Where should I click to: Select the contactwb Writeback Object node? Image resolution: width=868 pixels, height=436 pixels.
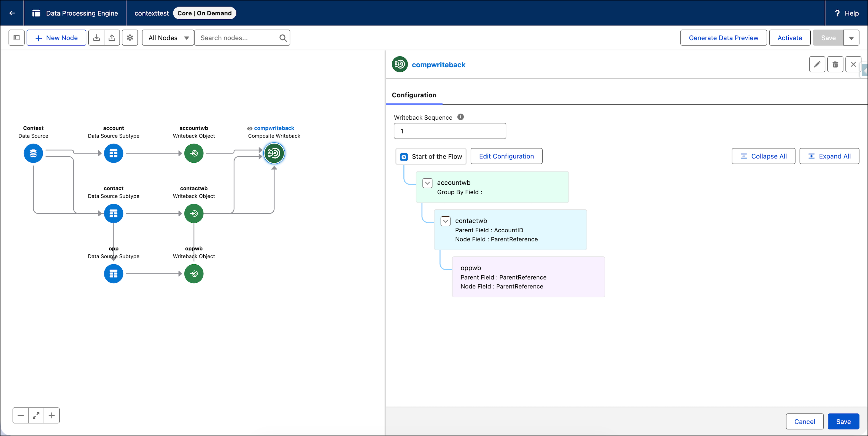(194, 213)
